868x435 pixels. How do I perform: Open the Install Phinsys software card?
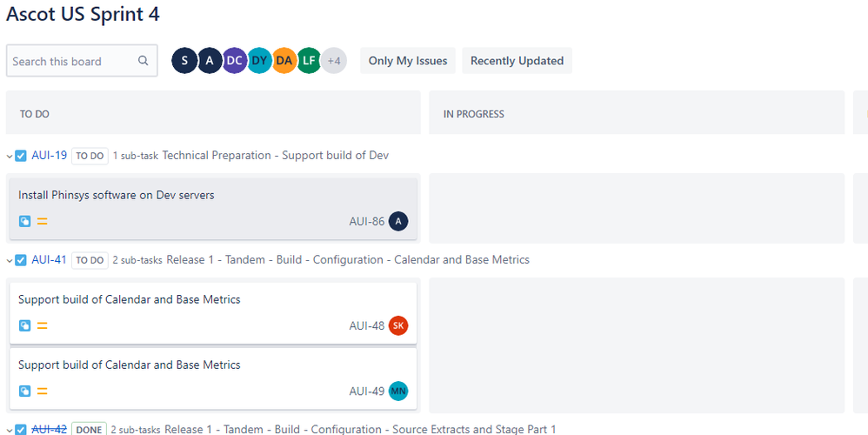point(213,209)
